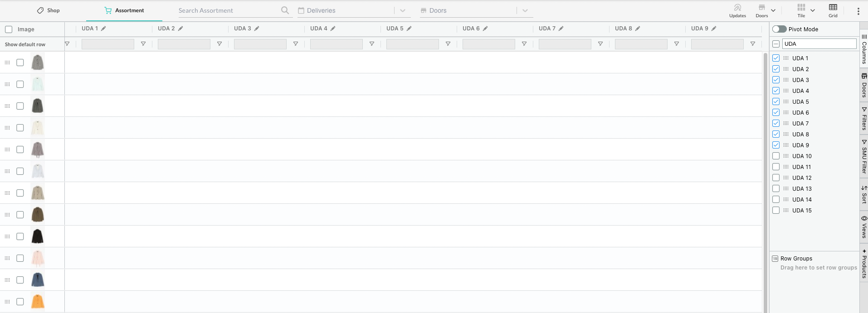This screenshot has height=313, width=868.
Task: Click the UDA 6 filter text box
Action: point(489,44)
